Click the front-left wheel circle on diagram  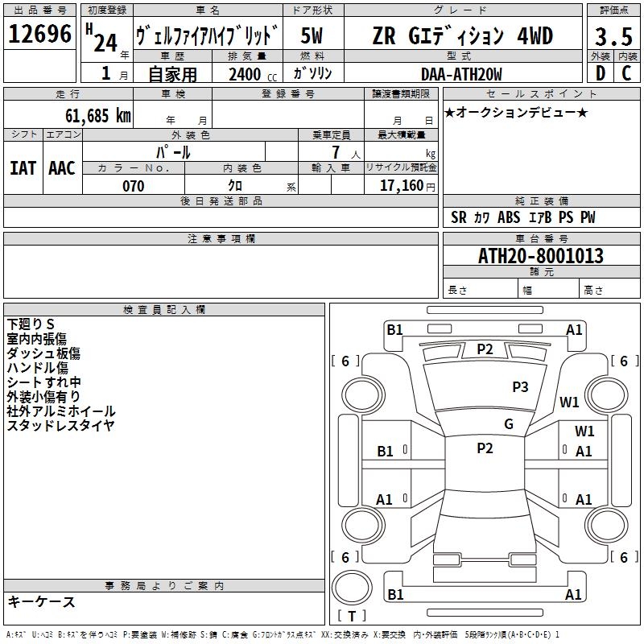(x=361, y=395)
